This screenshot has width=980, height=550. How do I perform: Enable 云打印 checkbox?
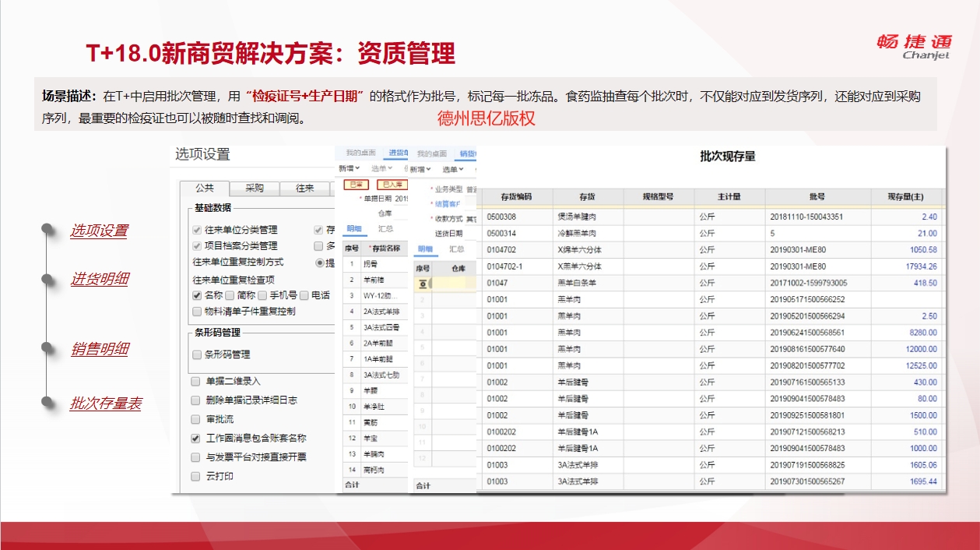(x=195, y=476)
